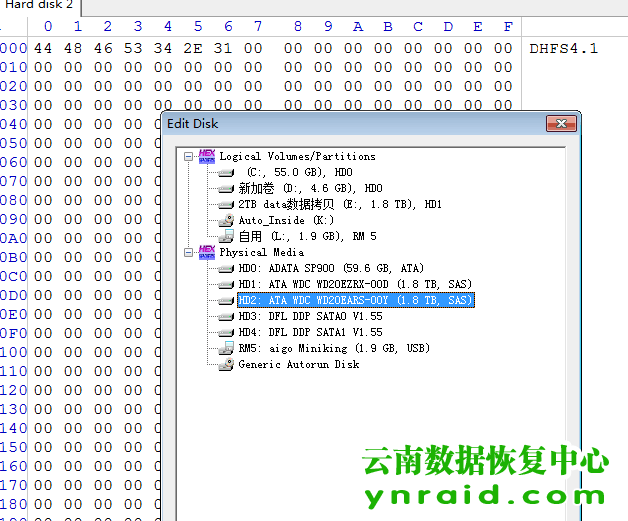This screenshot has width=628, height=521.
Task: Click the Logical Volumes/Partitions HEX icon
Action: pos(207,156)
